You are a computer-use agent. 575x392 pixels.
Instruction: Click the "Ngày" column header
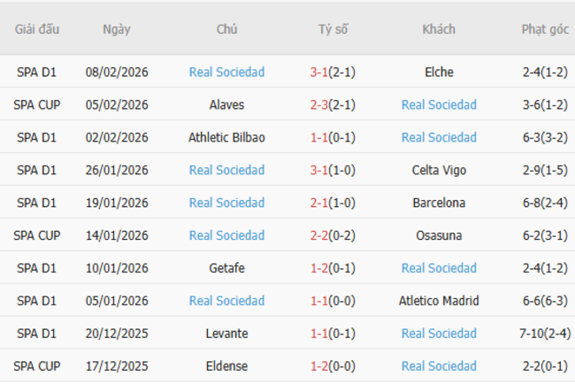click(117, 29)
